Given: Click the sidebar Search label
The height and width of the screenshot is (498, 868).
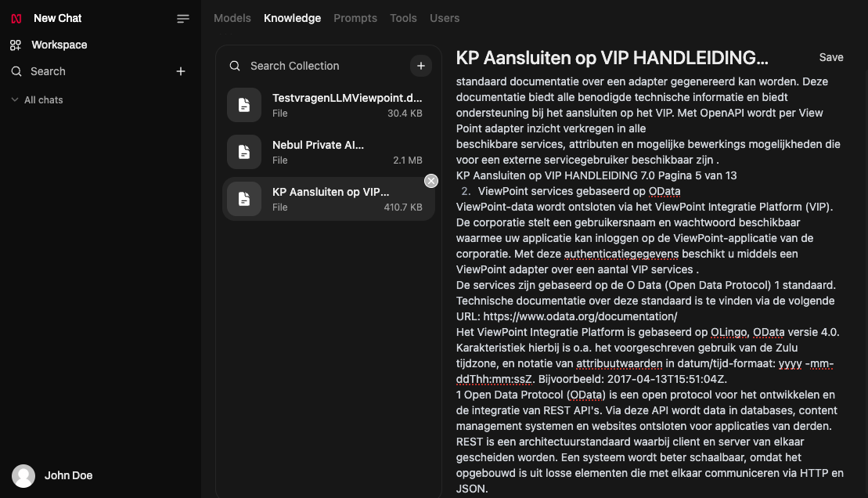Looking at the screenshot, I should tap(48, 71).
